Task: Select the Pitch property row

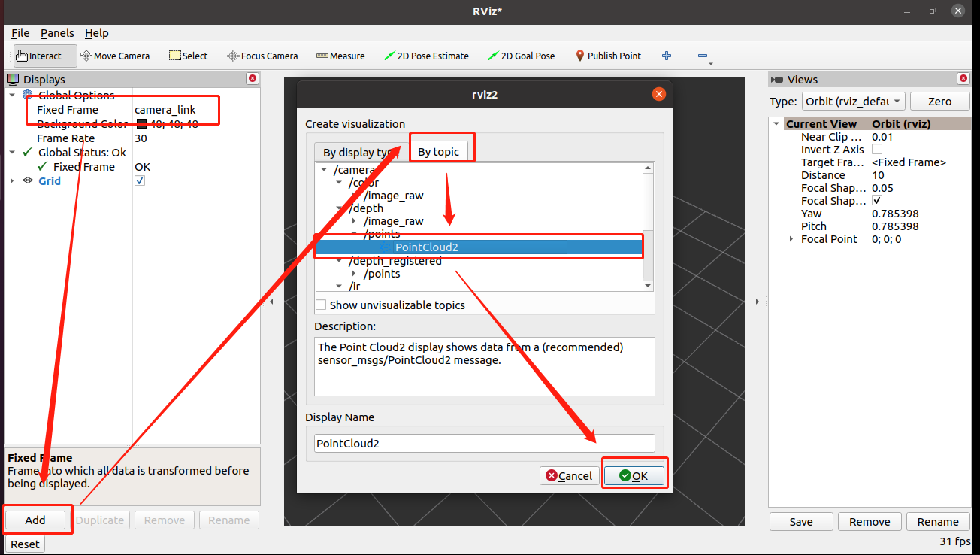Action: pos(871,226)
